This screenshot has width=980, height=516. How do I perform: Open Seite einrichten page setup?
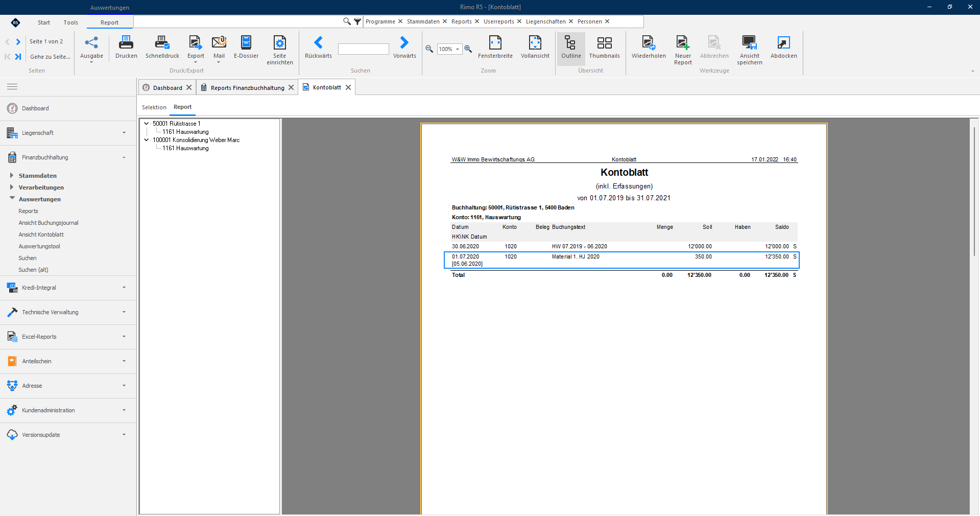pyautogui.click(x=280, y=50)
